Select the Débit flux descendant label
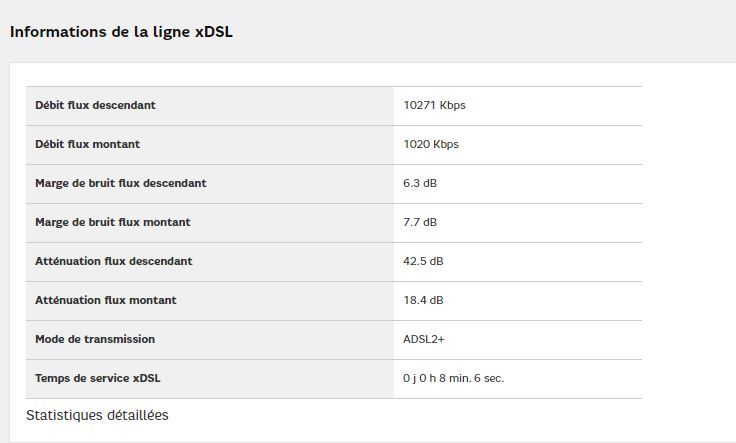This screenshot has height=443, width=736. (x=95, y=105)
